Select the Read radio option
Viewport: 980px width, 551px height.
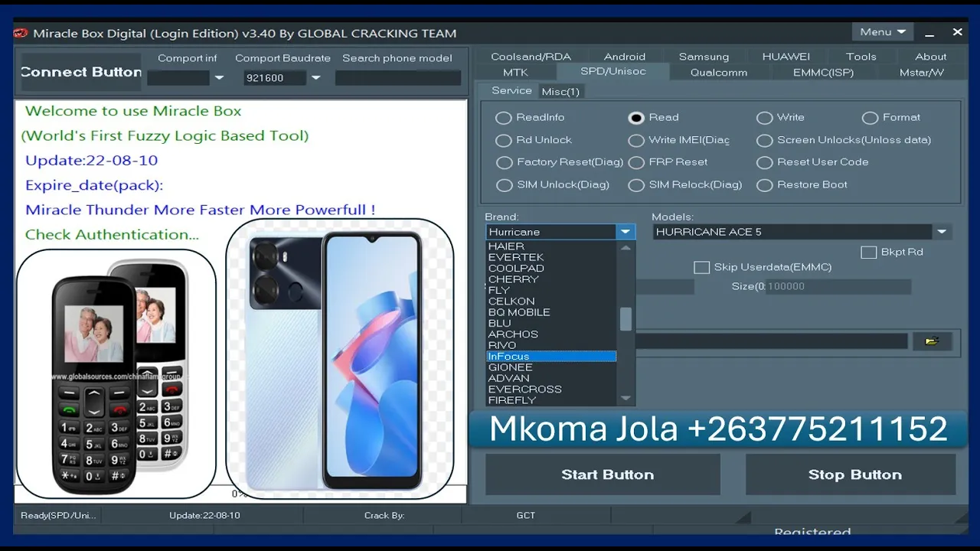(x=636, y=118)
